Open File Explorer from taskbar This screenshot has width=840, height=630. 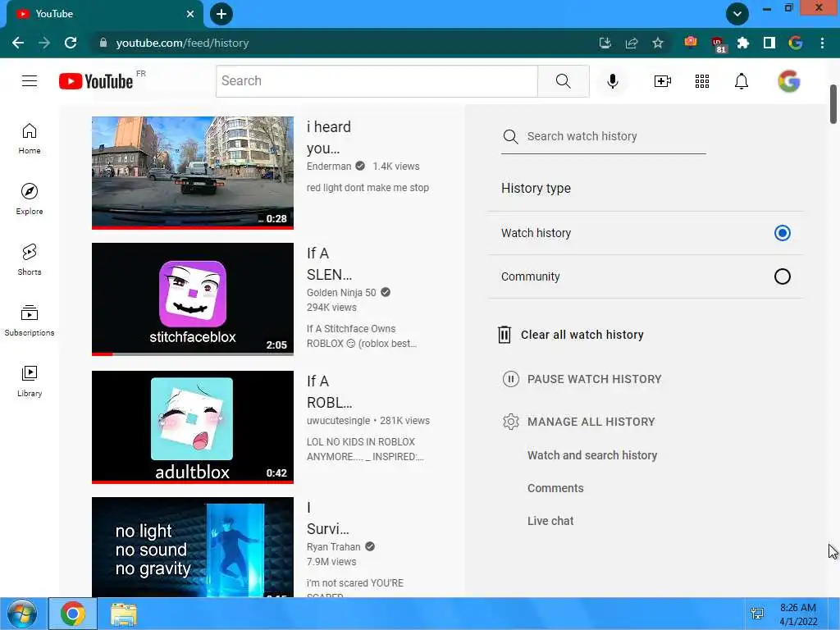click(x=124, y=614)
